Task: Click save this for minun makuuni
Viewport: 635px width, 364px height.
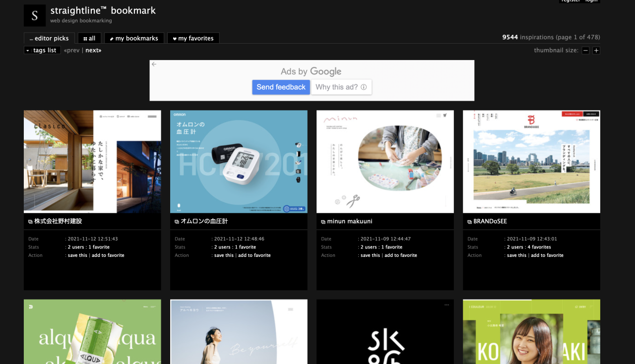Action: 370,255
